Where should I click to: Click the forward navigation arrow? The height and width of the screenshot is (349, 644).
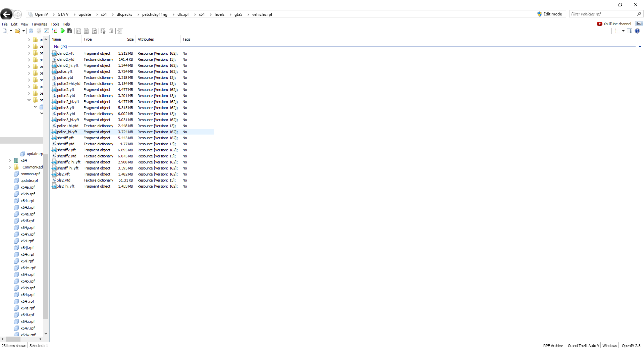(17, 14)
